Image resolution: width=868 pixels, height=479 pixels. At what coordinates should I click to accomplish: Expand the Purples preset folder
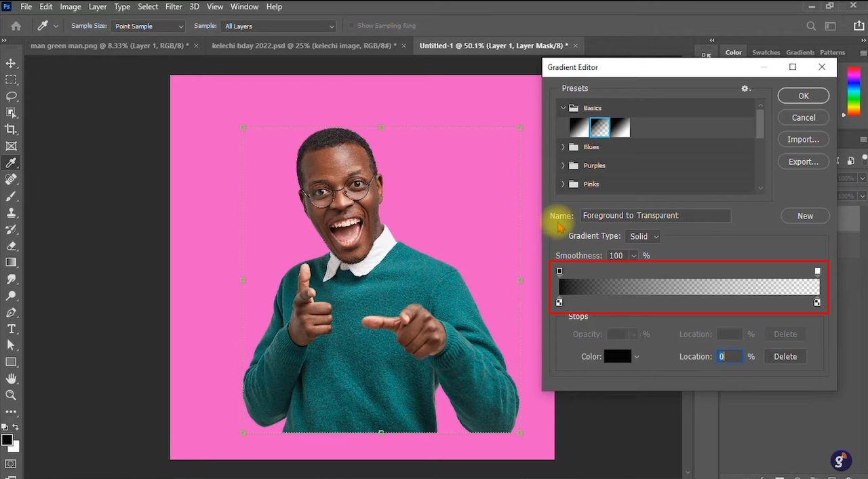[563, 166]
